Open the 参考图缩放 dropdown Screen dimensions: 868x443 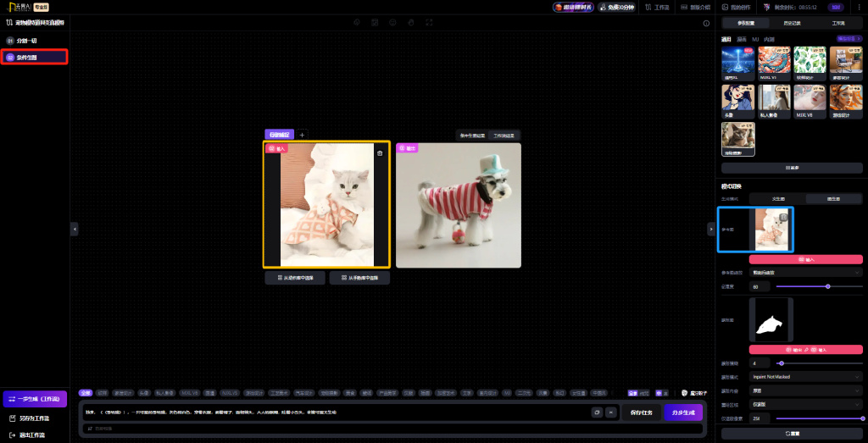click(805, 272)
